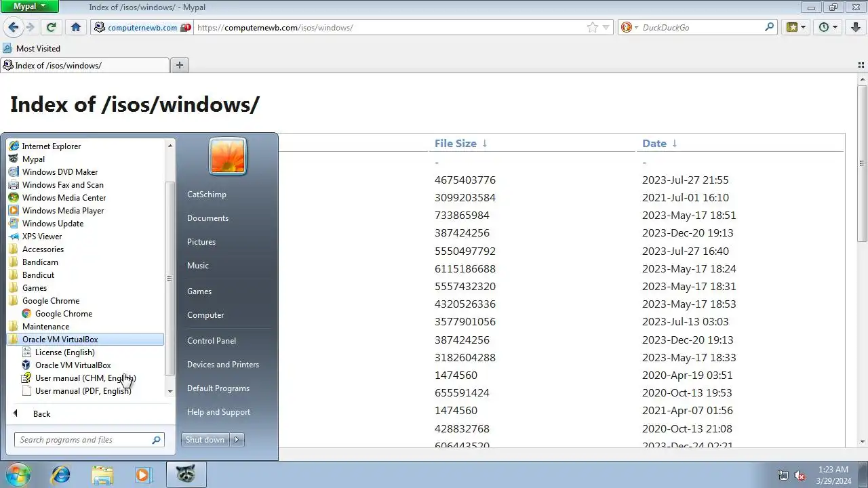Open the CatSchimp personal folder
Viewport: 868px width, 488px height.
click(227, 195)
